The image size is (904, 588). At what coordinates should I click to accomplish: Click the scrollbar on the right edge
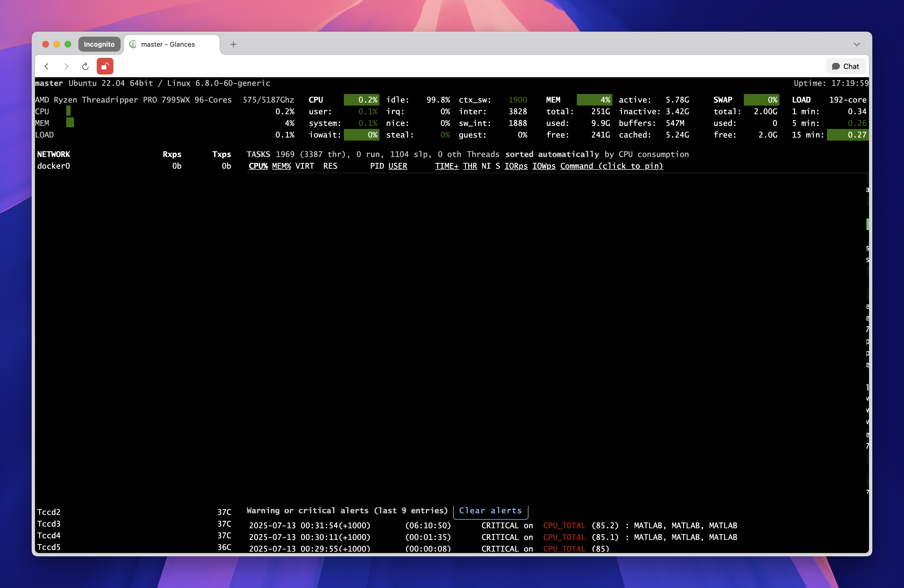(868, 224)
